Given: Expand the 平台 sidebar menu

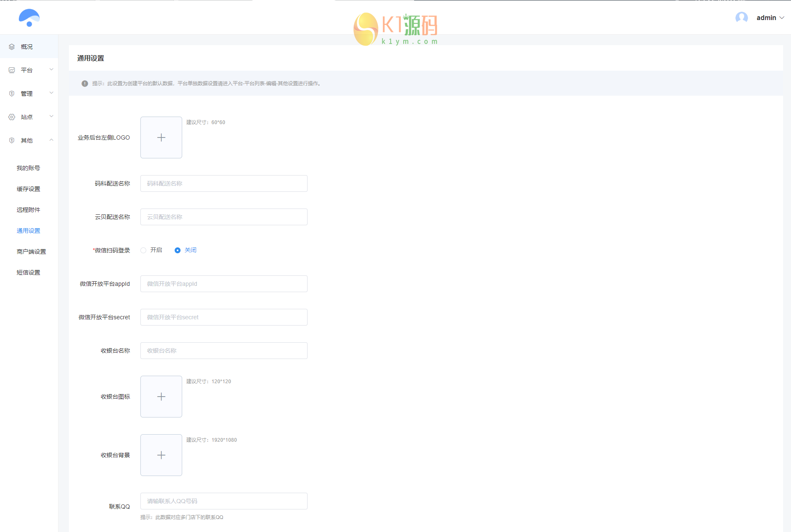Looking at the screenshot, I should (51, 70).
